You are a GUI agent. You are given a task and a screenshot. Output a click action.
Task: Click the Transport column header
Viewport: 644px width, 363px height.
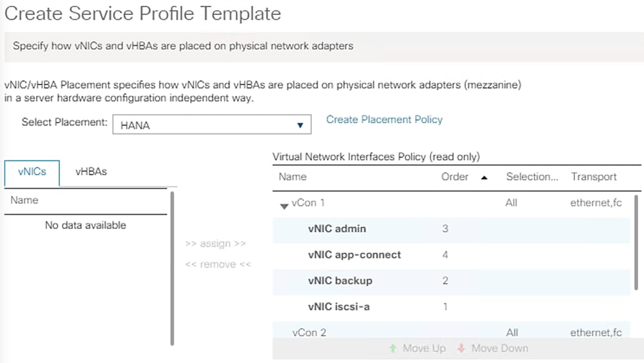(x=594, y=177)
